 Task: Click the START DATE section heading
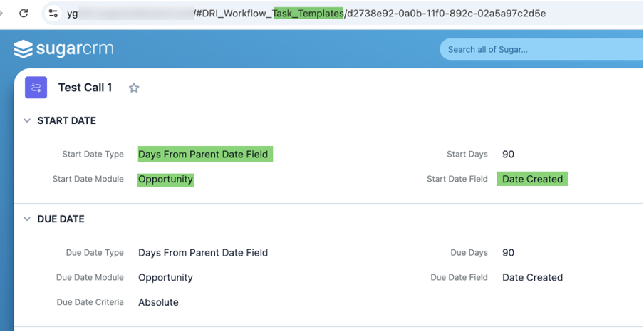point(66,121)
